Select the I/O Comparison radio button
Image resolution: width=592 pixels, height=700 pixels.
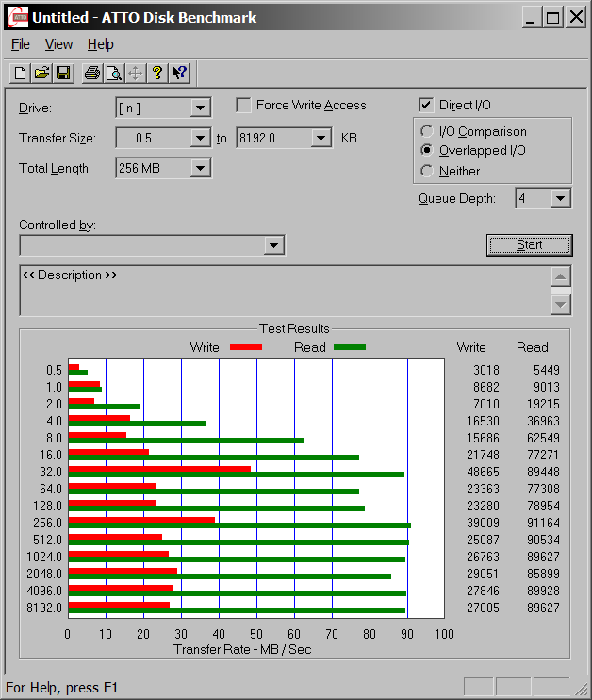click(427, 132)
